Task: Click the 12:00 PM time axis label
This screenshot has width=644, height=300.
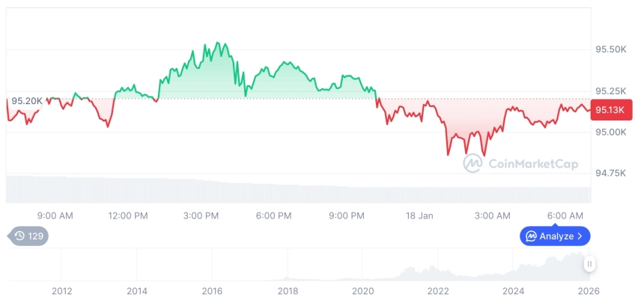Action: click(128, 216)
